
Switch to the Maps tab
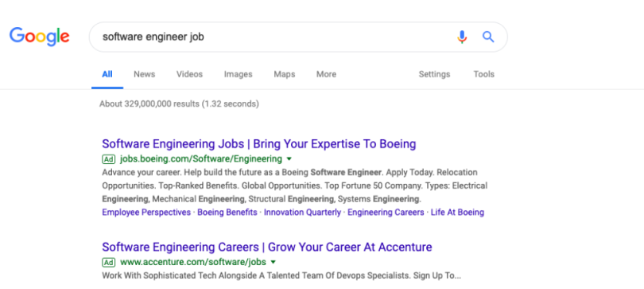(284, 74)
